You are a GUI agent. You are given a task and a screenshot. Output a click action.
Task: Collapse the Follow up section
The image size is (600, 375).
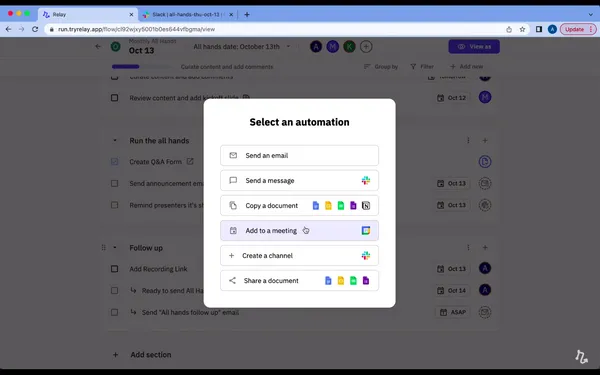click(x=115, y=248)
